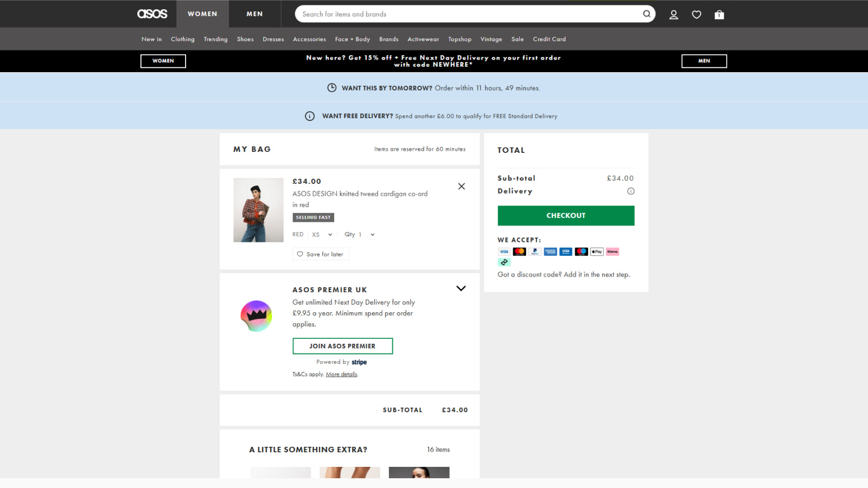
Task: Click the Clearpay payment icon
Action: (504, 262)
